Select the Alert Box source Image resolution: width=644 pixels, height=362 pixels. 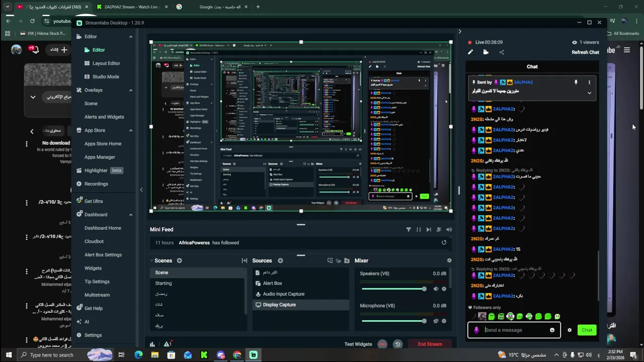point(301,284)
